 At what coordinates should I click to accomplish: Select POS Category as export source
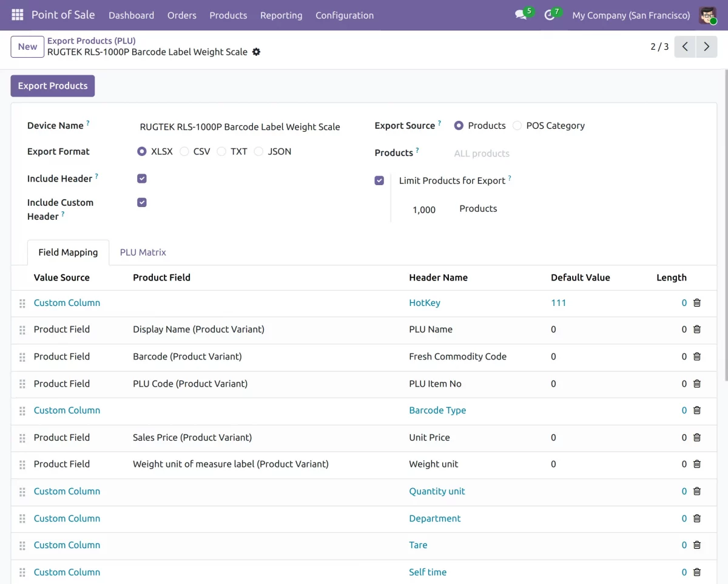point(517,126)
